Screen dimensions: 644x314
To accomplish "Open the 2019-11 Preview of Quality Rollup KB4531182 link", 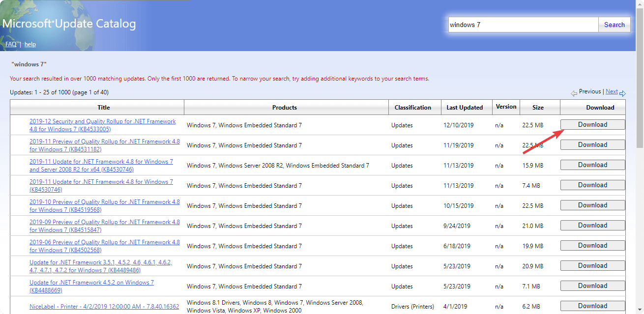I will click(x=105, y=145).
